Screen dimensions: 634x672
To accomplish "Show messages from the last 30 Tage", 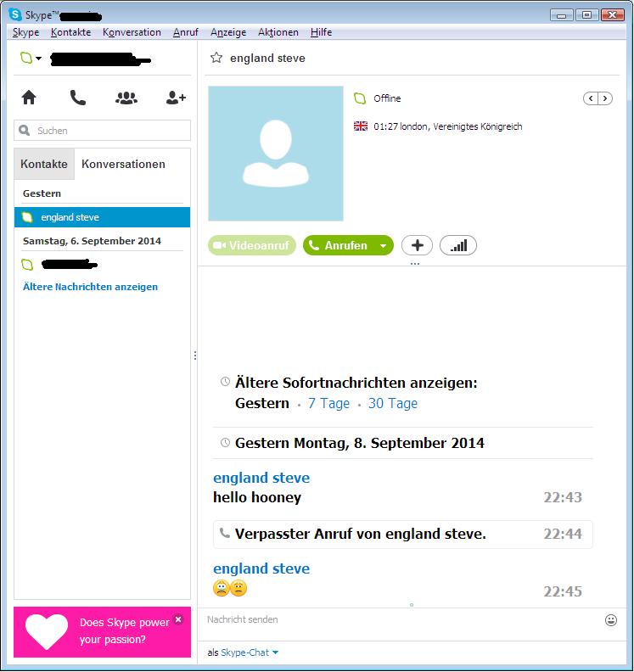I will (x=393, y=403).
